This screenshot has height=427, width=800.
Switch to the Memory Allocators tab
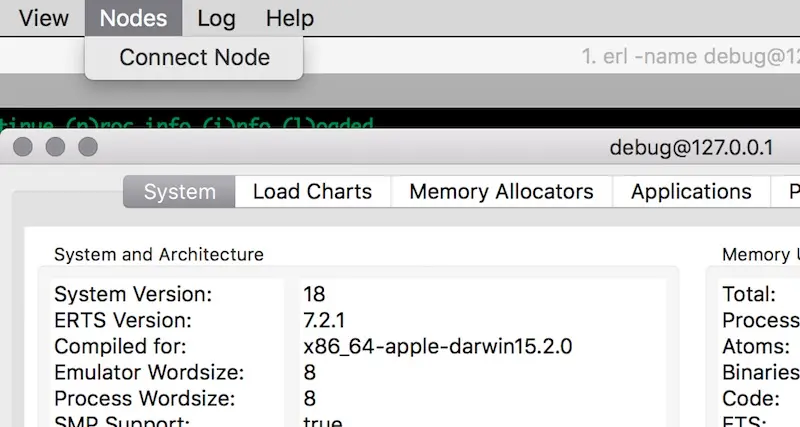pos(501,192)
